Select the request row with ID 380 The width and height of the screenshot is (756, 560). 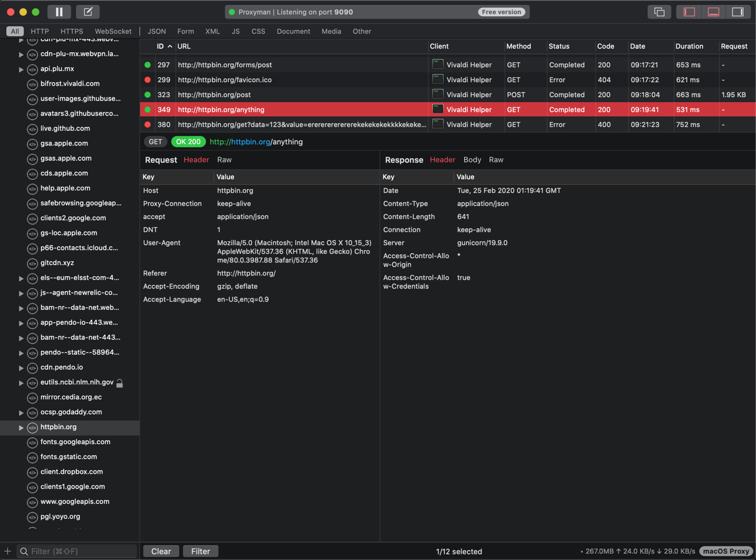click(447, 124)
